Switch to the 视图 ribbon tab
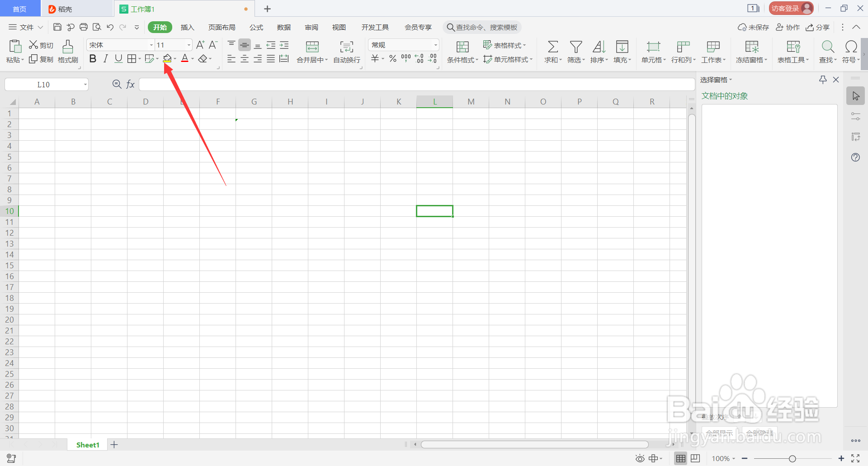Screen dimensions: 868x466 tap(339, 27)
